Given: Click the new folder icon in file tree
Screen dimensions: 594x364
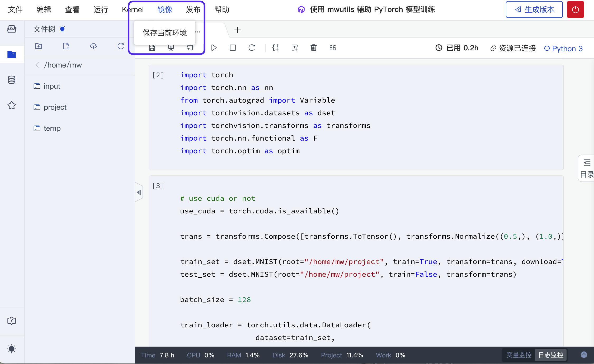Looking at the screenshot, I should pos(39,46).
